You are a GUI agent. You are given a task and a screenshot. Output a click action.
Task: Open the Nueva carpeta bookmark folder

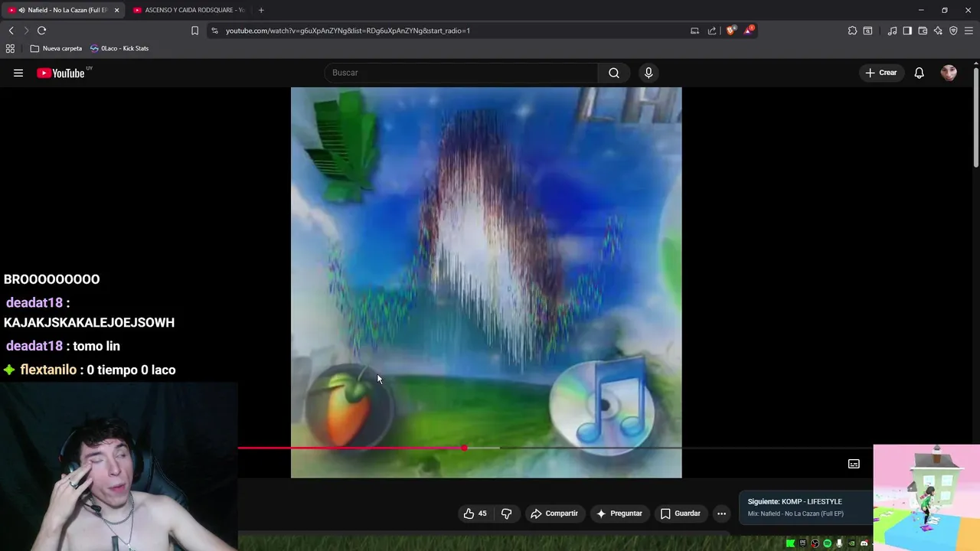[x=56, y=48]
